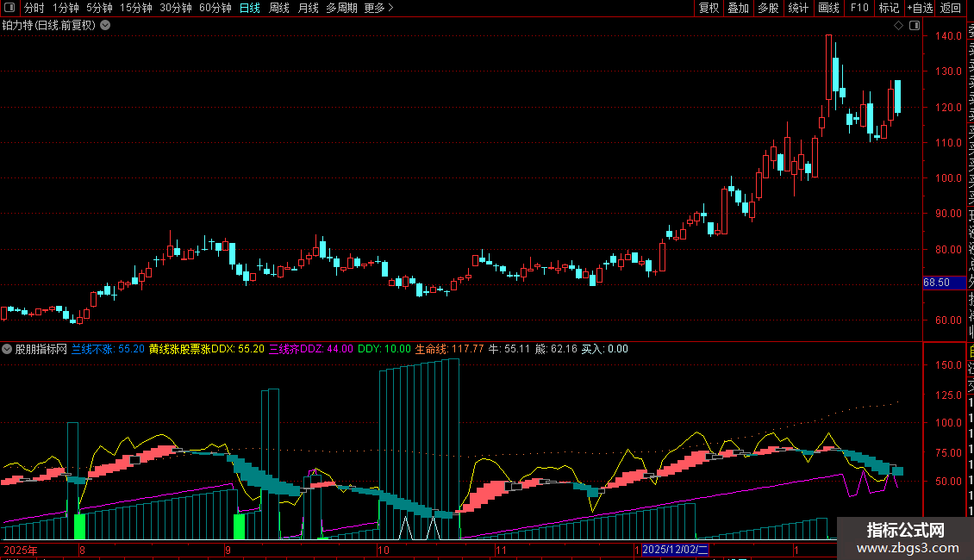Viewport: 974px width, 560px height.
Task: Expand the 股朋指标网 indicator dropdown arrow
Action: pos(7,350)
